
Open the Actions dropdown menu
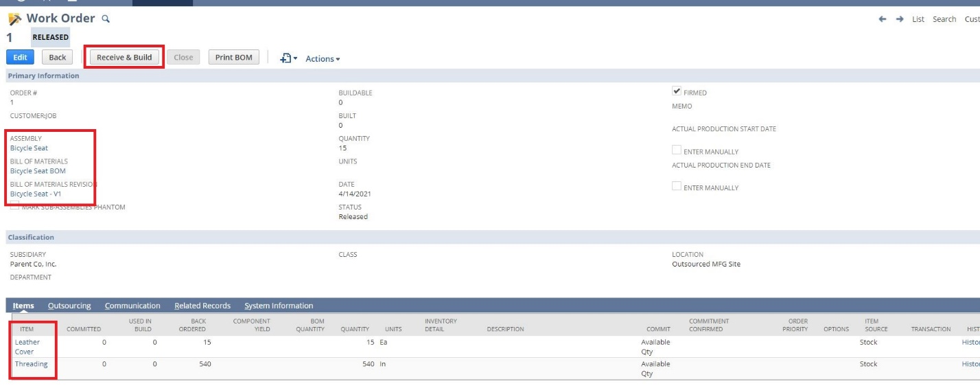(x=323, y=59)
